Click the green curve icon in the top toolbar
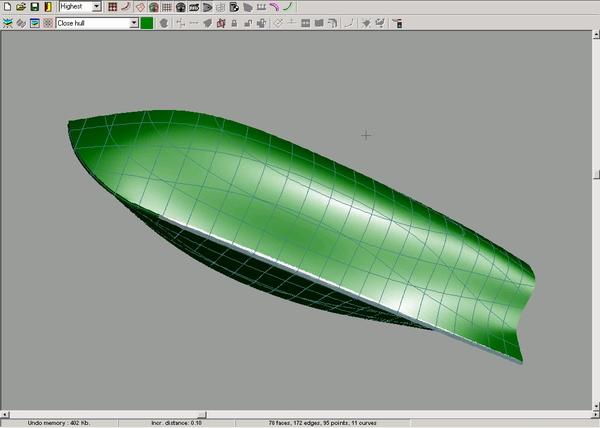The height and width of the screenshot is (428, 600). [x=288, y=7]
